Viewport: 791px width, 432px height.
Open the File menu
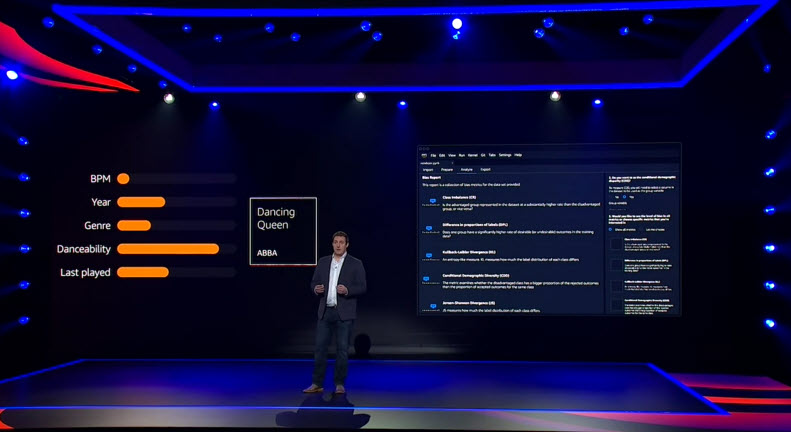432,155
